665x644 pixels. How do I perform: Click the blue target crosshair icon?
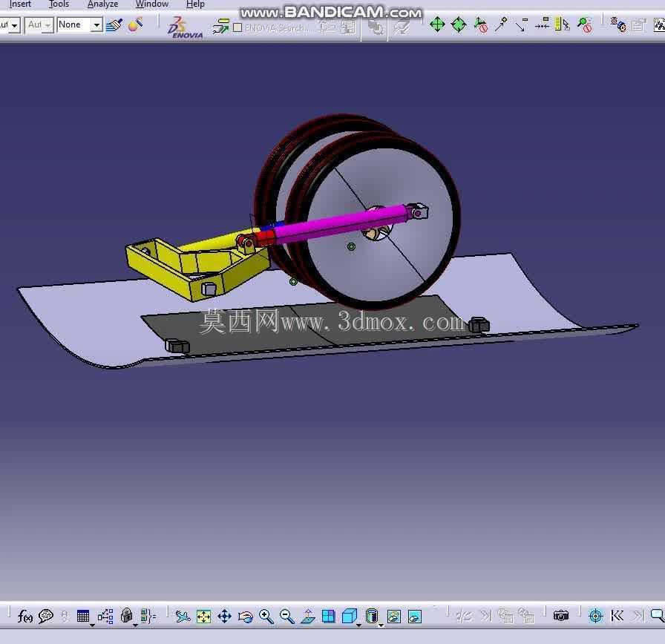(x=595, y=616)
